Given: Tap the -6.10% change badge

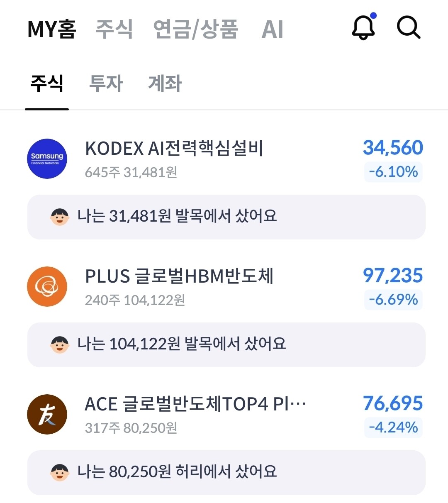Looking at the screenshot, I should coord(393,172).
